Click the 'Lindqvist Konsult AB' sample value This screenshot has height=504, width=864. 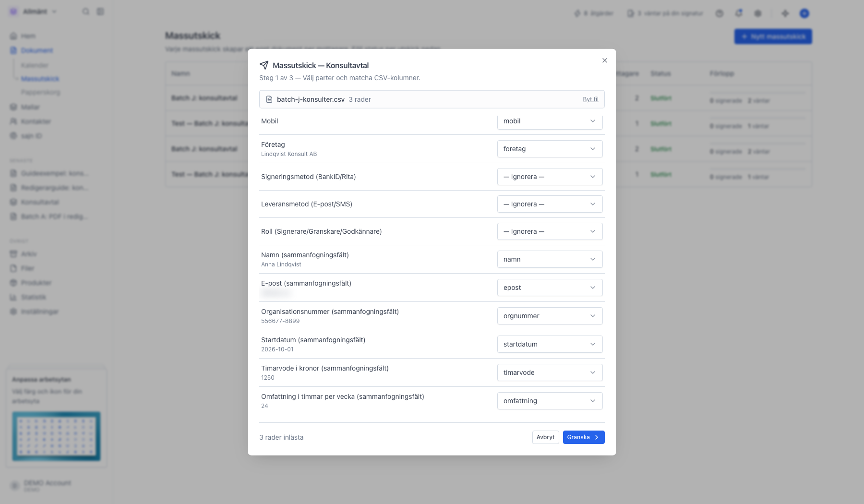289,154
